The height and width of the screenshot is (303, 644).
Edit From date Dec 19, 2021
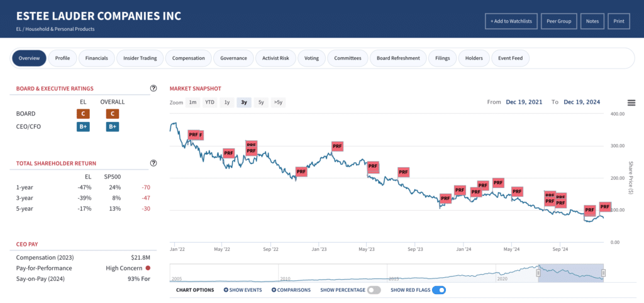(x=524, y=102)
